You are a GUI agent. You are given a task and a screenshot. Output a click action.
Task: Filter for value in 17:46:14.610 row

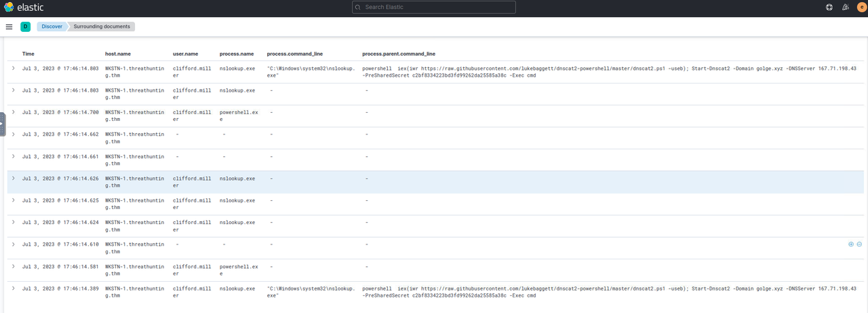click(x=851, y=244)
